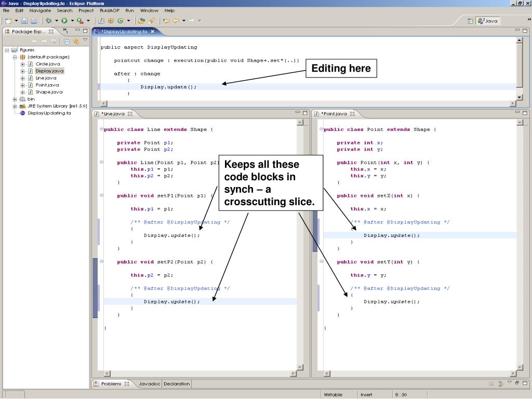This screenshot has height=399, width=532.
Task: Open the FluidAOP menu
Action: 110,10
